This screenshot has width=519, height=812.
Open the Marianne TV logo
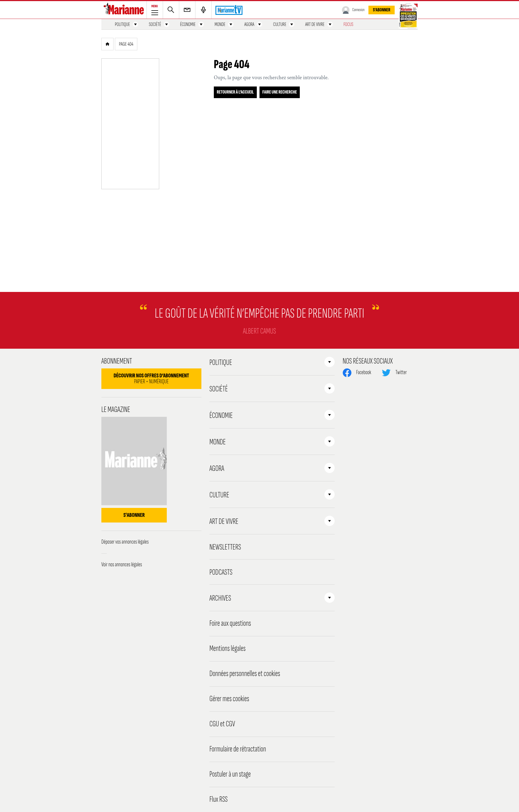tap(229, 10)
